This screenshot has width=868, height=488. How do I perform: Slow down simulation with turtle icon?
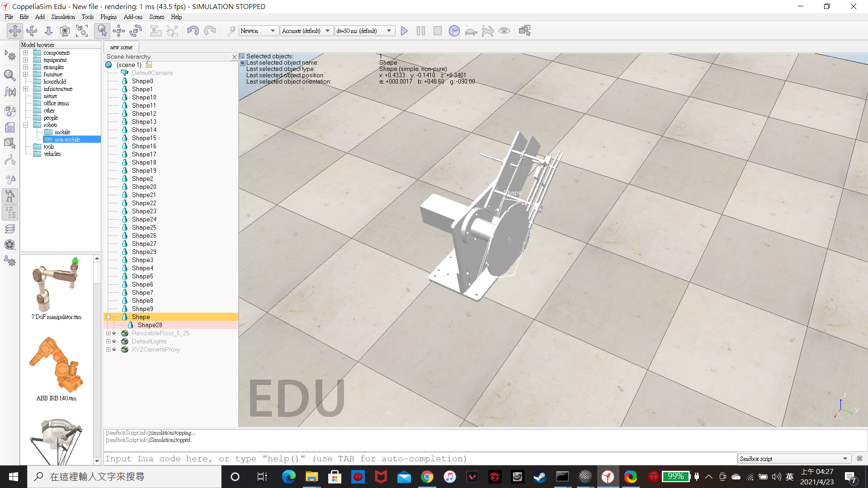pos(471,31)
